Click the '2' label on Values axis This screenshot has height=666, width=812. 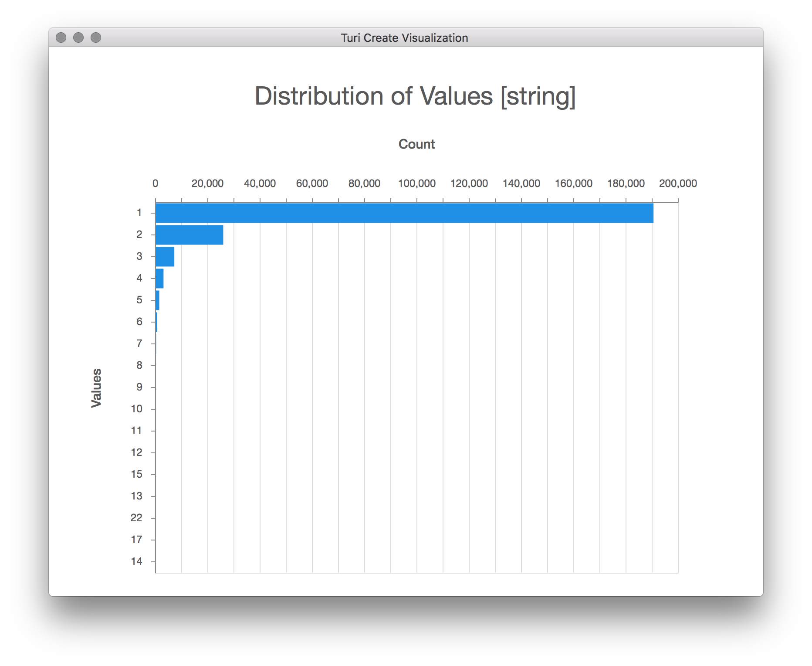click(139, 234)
